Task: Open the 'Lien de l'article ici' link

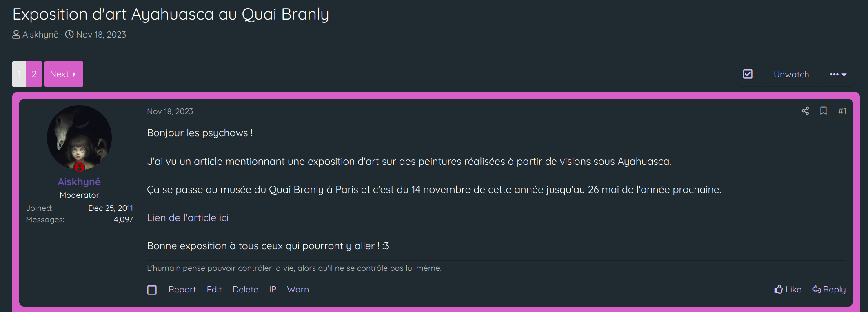Action: click(x=188, y=218)
